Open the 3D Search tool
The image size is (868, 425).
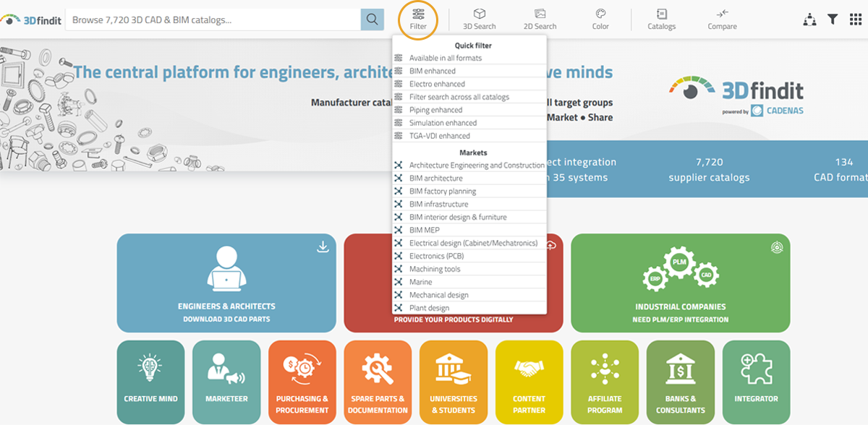[479, 20]
